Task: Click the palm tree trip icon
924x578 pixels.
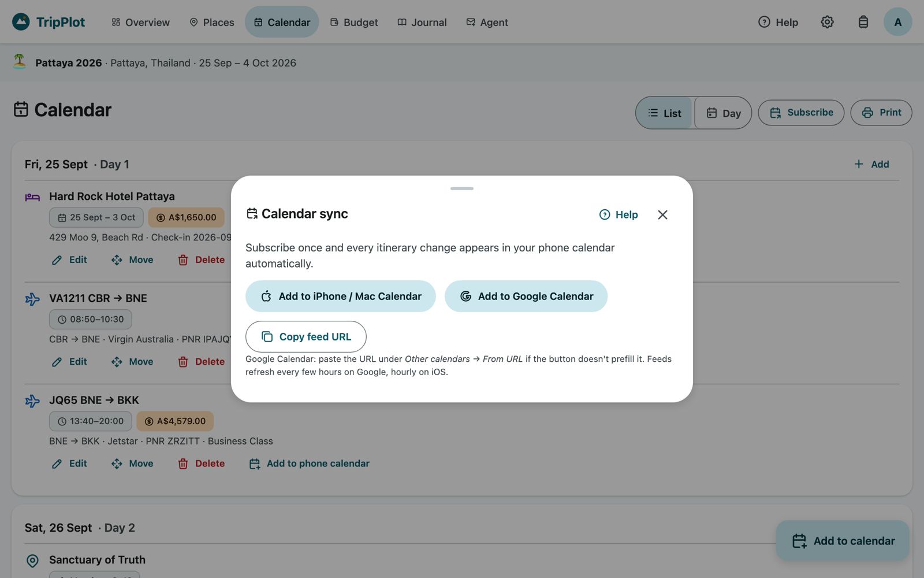Action: pyautogui.click(x=20, y=61)
